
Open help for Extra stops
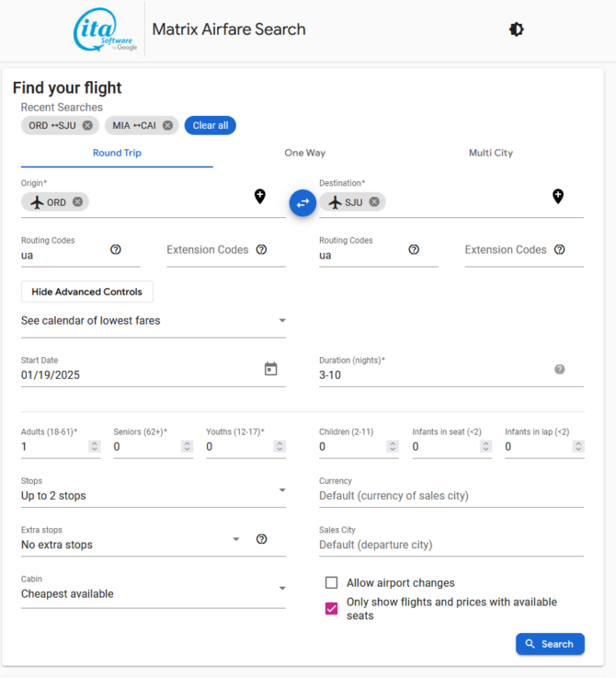pos(261,539)
